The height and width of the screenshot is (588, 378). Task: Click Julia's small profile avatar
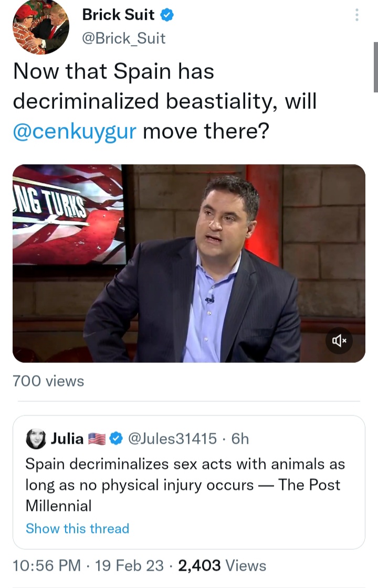click(36, 439)
